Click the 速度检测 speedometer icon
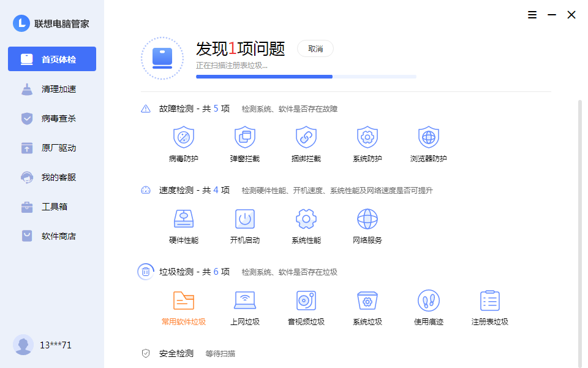 146,190
